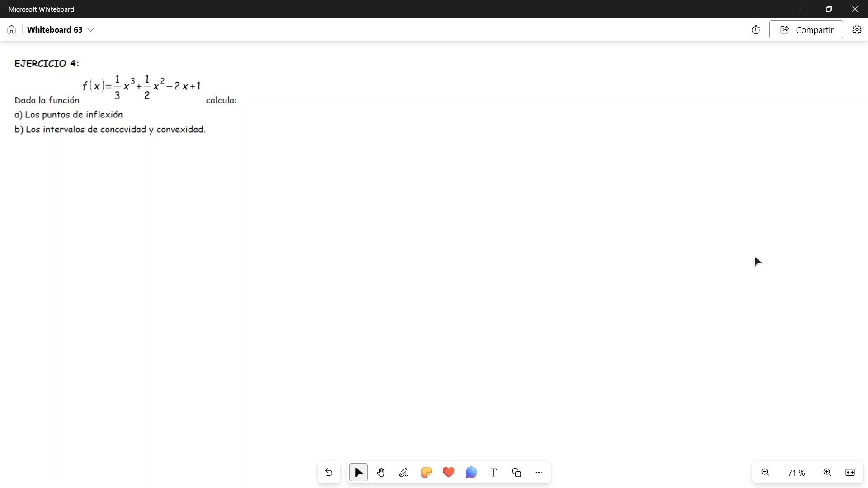Expand more toolbar options ellipsis

[539, 473]
